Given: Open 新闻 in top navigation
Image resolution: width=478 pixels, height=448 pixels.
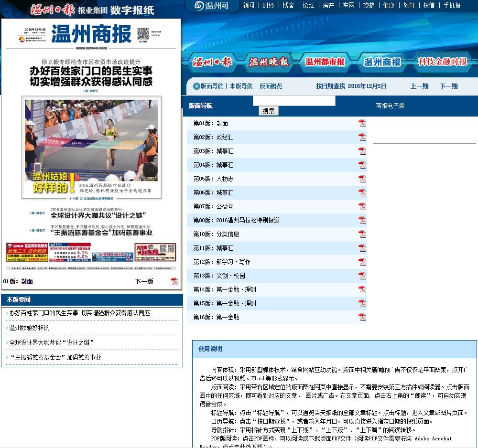Looking at the screenshot, I should [x=248, y=5].
